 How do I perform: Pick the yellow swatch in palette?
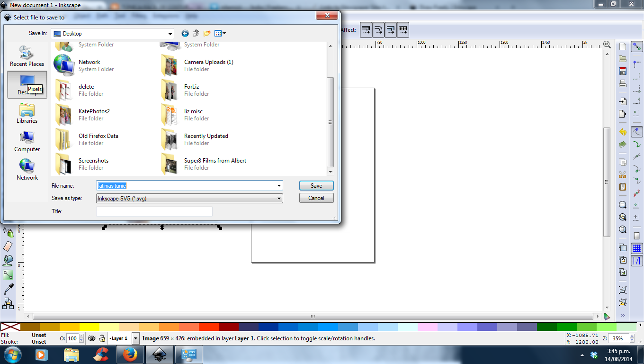tap(89, 327)
